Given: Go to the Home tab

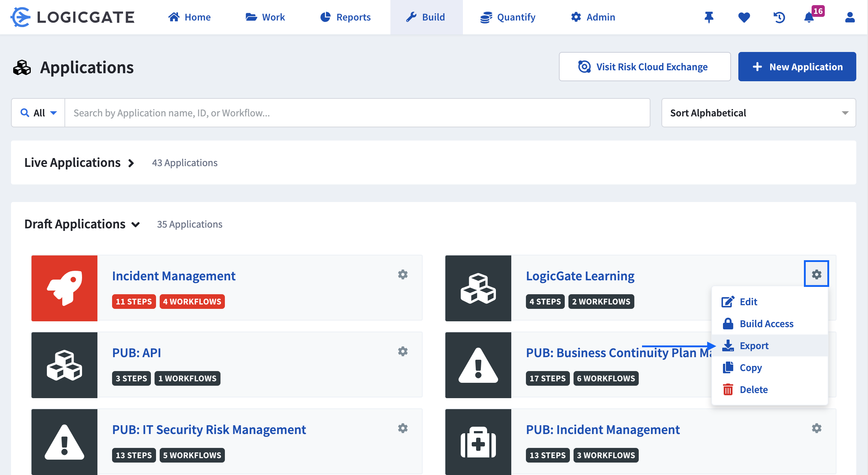Looking at the screenshot, I should pyautogui.click(x=189, y=17).
